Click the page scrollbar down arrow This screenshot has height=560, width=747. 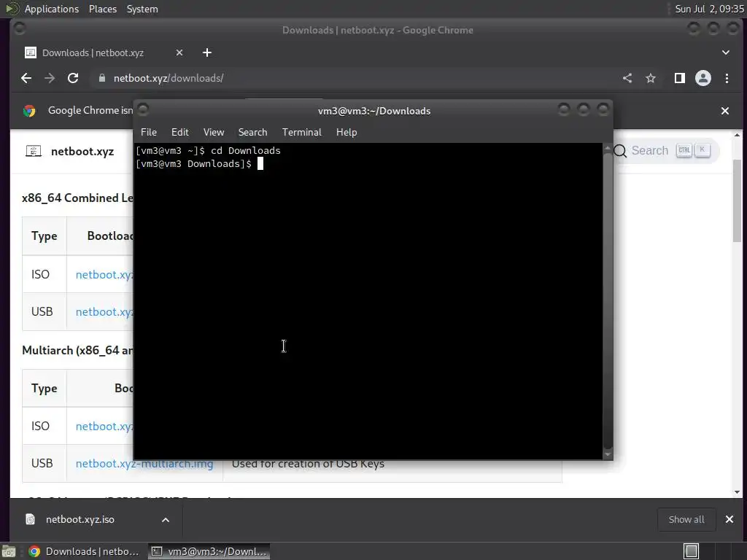tap(737, 492)
